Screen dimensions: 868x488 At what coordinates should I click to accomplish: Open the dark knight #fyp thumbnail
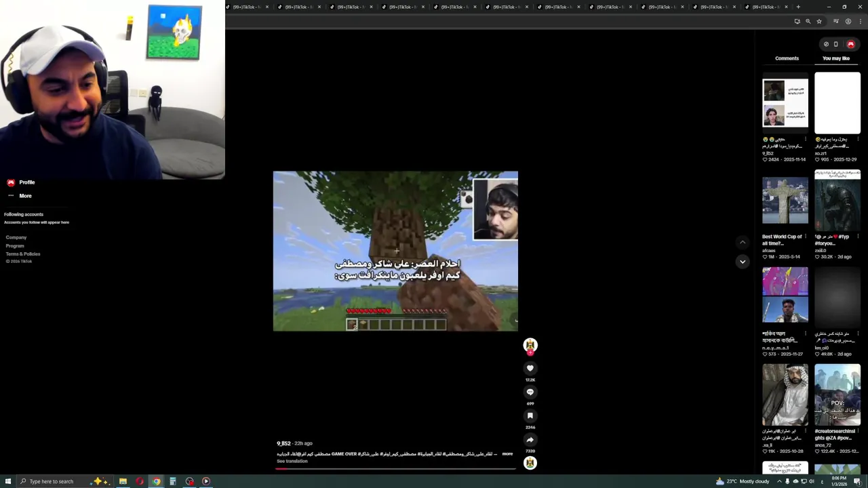click(837, 201)
